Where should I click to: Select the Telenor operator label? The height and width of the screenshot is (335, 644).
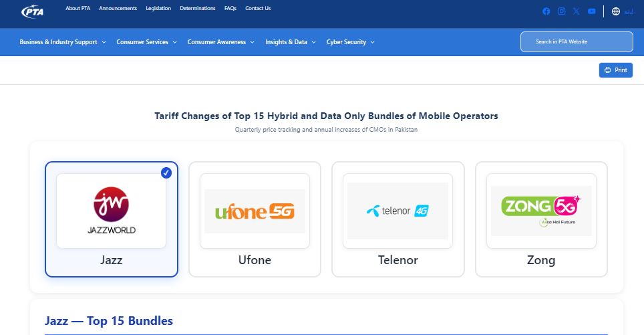click(398, 260)
